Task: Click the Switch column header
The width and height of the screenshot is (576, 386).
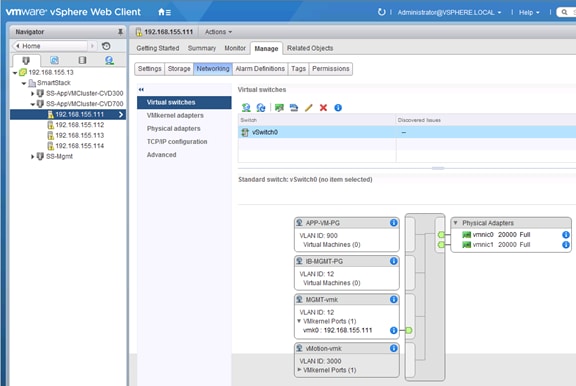Action: click(317, 120)
